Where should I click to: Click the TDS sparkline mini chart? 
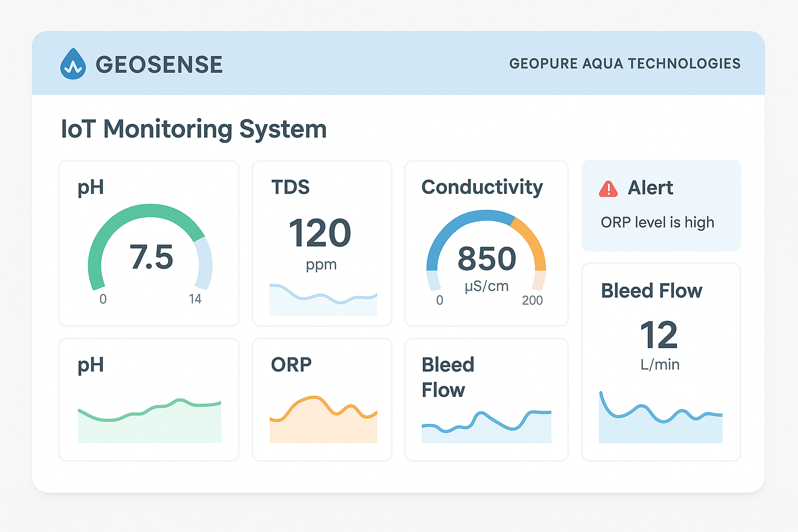pos(323,301)
